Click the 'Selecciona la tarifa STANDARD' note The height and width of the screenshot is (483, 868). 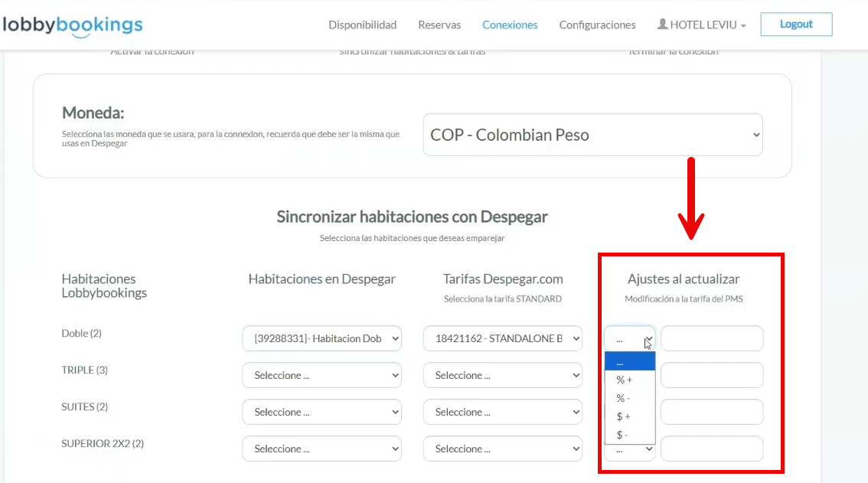pyautogui.click(x=503, y=299)
